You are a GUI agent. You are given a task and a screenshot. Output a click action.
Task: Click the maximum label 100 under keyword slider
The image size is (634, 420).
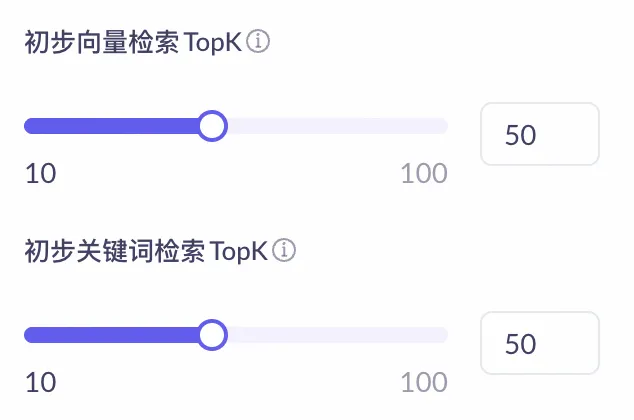[x=424, y=382]
